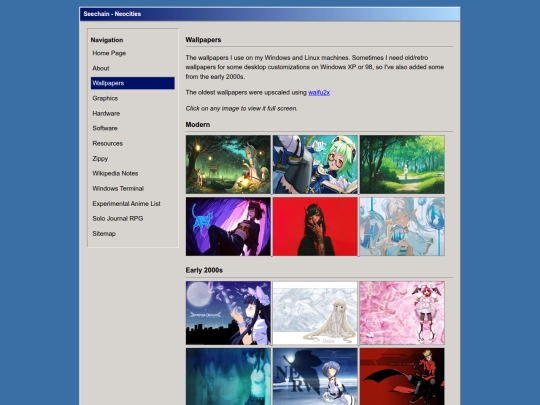540x405 pixels.
Task: Open the Graphics section
Action: [105, 98]
